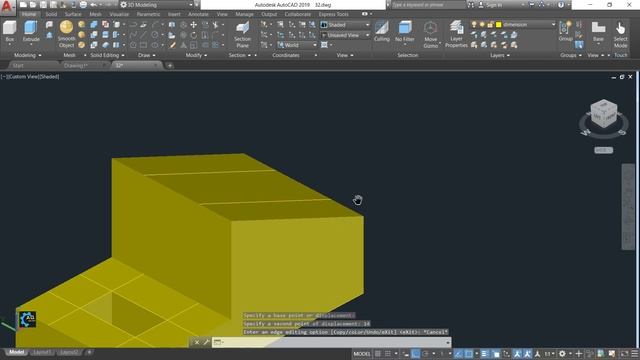Screen dimensions: 640x360
Task: Expand the Layers panel
Action: tap(500, 55)
